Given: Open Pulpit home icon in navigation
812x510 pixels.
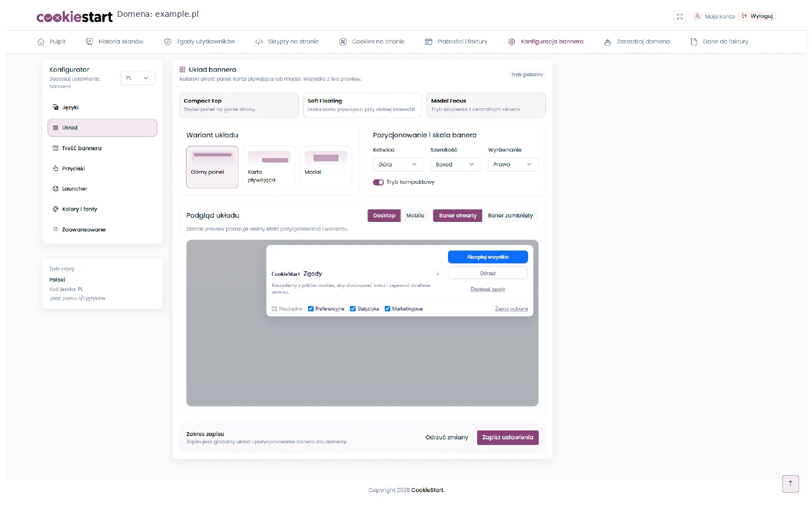Looking at the screenshot, I should (x=41, y=41).
